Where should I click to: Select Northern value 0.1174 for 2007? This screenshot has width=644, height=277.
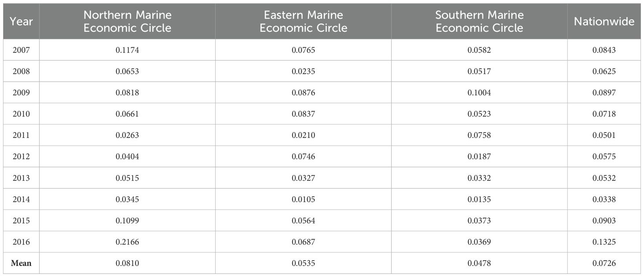127,50
